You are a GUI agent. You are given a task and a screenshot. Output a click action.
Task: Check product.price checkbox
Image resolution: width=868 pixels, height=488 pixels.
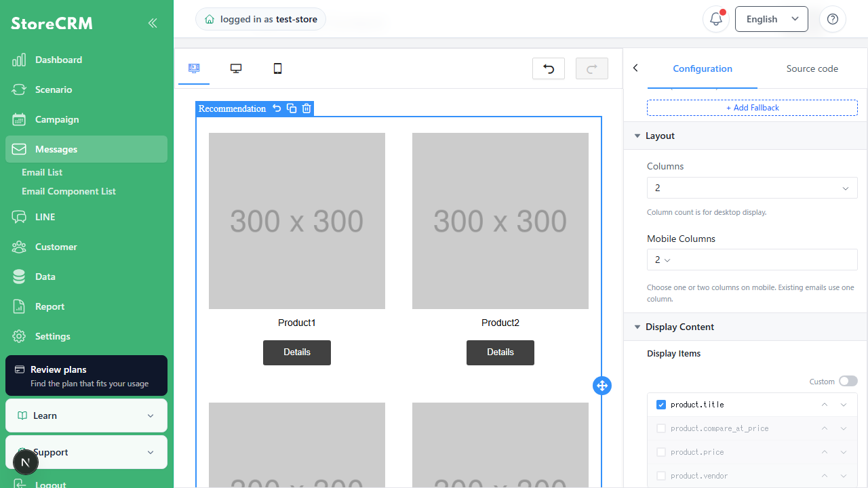[661, 452]
